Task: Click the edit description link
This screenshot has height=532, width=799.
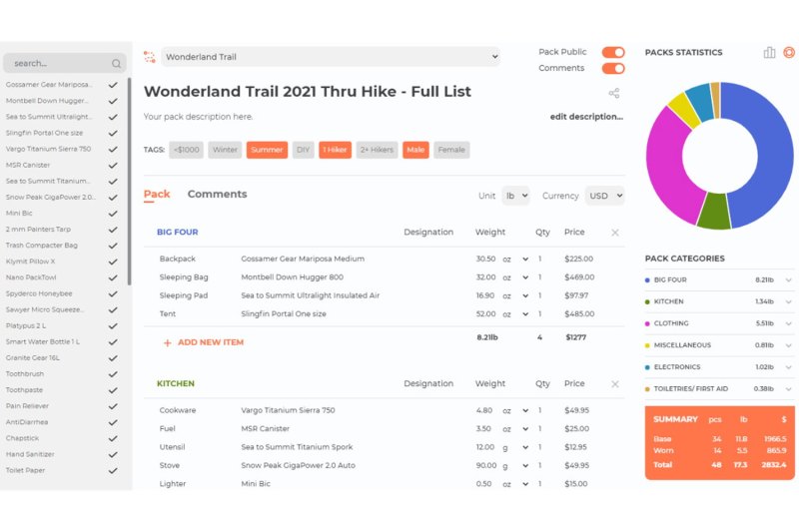Action: pos(586,117)
